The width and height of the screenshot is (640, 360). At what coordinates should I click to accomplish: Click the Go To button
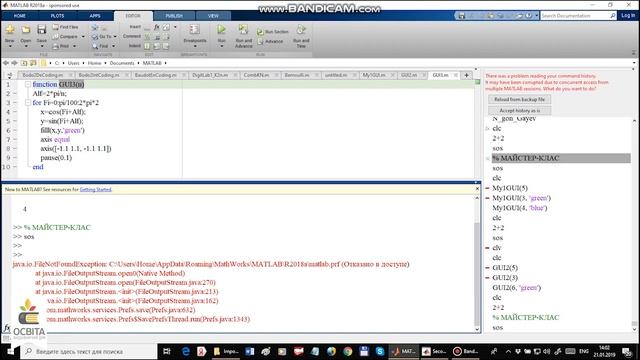102,37
